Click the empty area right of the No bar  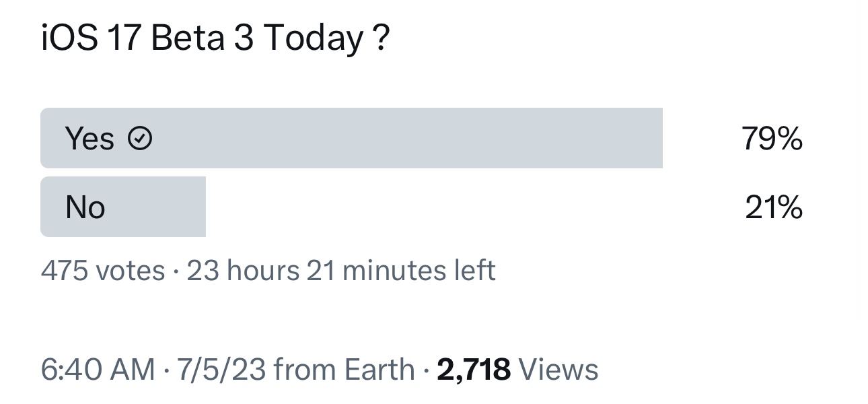471,207
